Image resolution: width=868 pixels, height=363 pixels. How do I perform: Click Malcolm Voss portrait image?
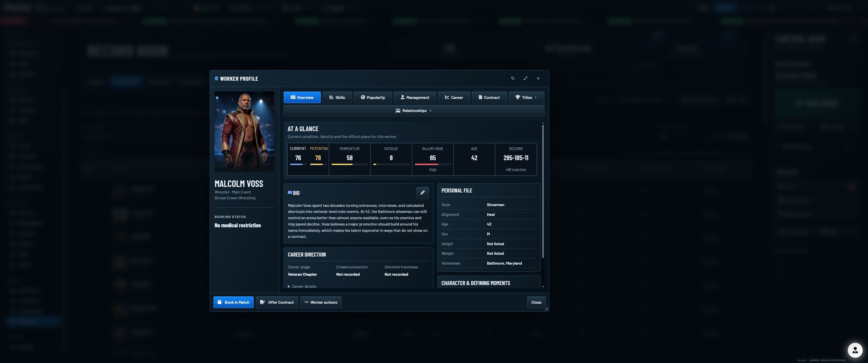coord(244,132)
